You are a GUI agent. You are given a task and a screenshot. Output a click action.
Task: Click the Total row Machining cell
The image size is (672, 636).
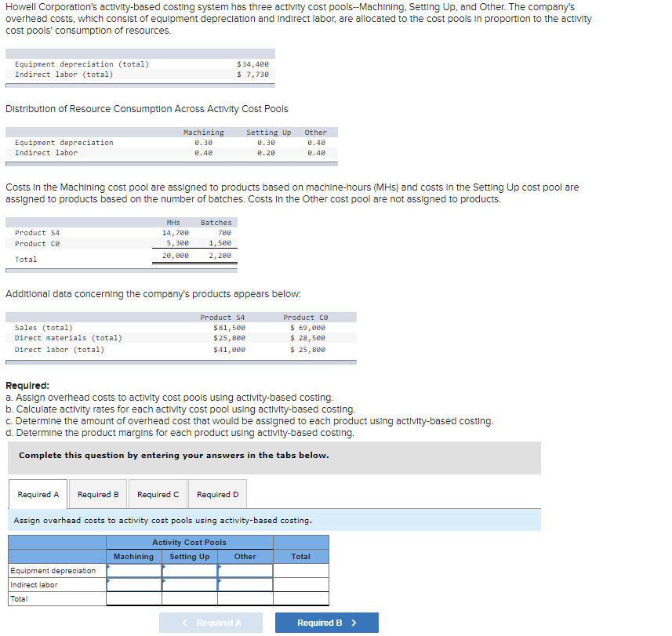coord(134,598)
